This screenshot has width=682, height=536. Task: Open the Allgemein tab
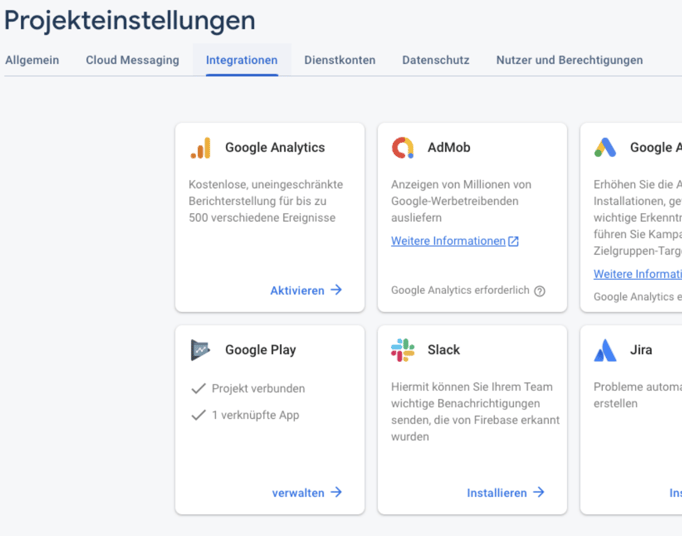tap(32, 60)
